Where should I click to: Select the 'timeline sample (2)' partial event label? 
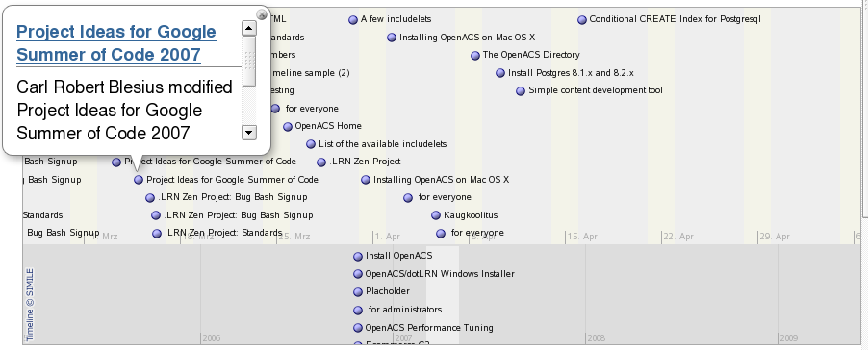pos(311,73)
